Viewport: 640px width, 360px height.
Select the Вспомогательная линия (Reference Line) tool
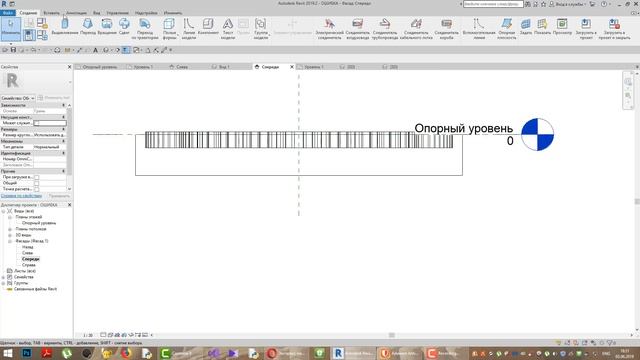[x=479, y=29]
